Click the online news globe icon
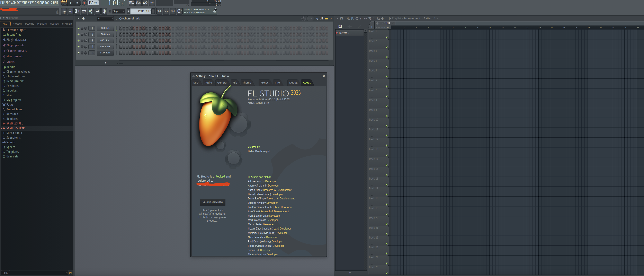The width and height of the screenshot is (644, 276). coord(215,11)
